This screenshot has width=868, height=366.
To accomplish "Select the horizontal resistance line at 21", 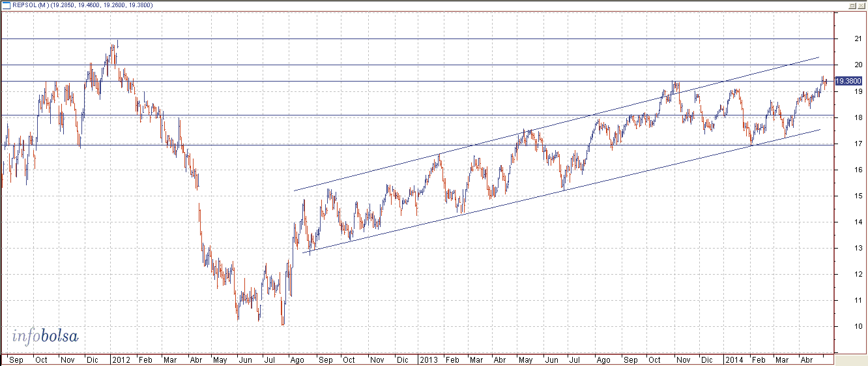I will [417, 39].
